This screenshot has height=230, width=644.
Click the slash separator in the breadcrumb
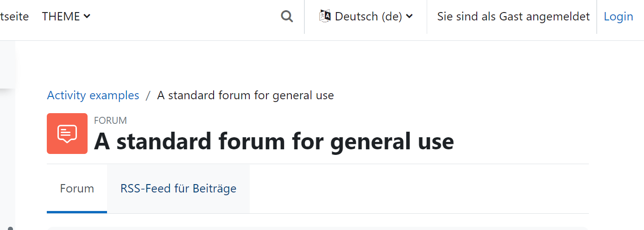point(148,96)
